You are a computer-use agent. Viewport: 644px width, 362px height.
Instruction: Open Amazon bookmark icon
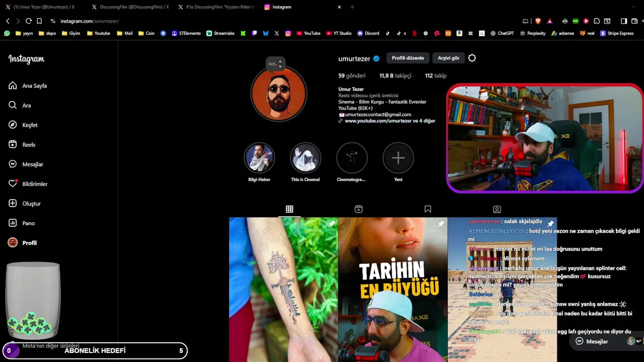(x=459, y=33)
